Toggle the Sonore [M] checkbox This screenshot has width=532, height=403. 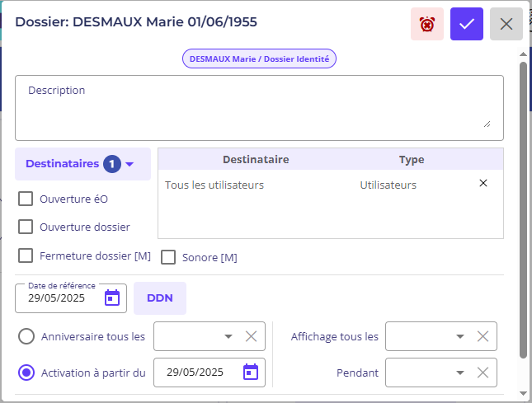(168, 257)
